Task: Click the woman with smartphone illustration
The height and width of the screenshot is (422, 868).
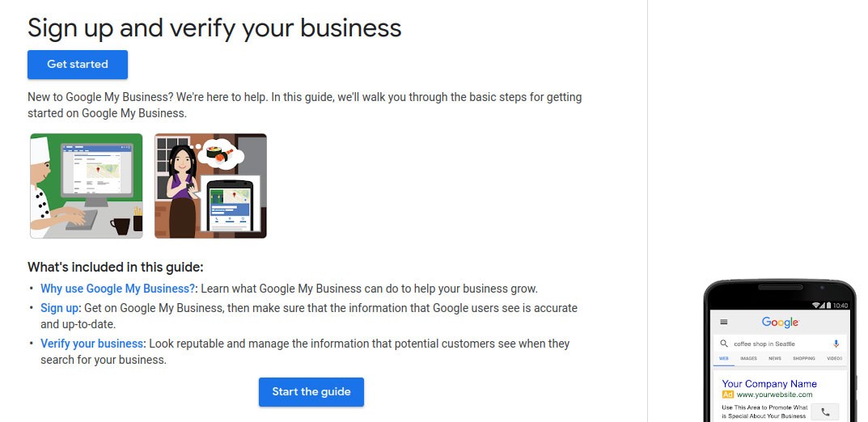Action: [x=210, y=186]
